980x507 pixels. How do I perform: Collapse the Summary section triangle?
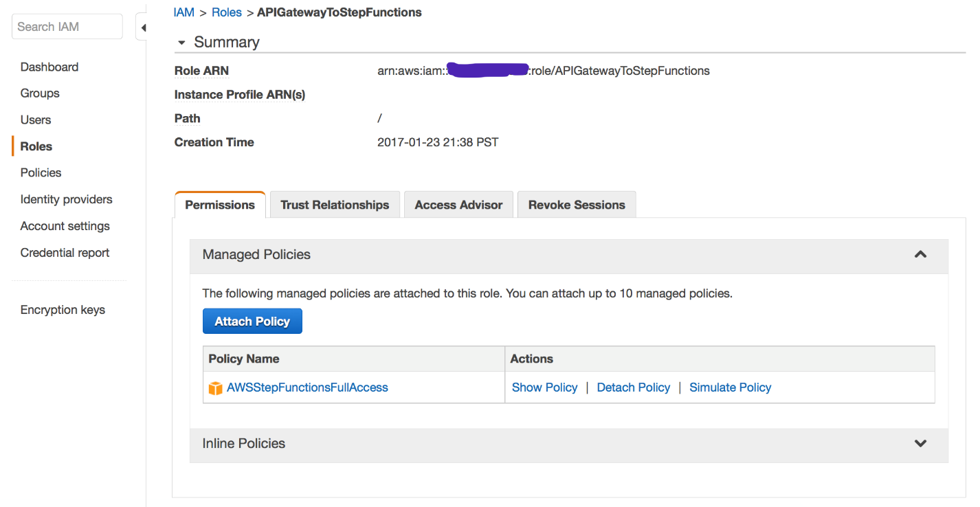[x=181, y=43]
